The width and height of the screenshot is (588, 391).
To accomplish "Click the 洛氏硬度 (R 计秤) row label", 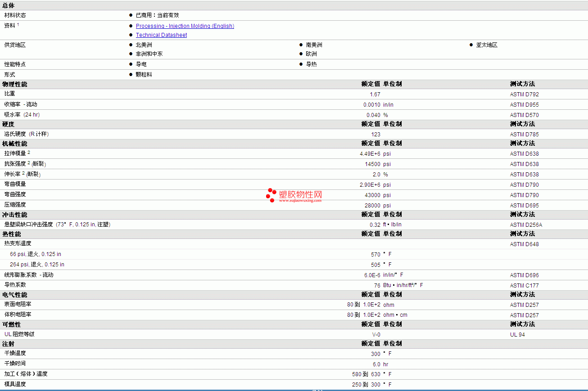I will click(27, 134).
